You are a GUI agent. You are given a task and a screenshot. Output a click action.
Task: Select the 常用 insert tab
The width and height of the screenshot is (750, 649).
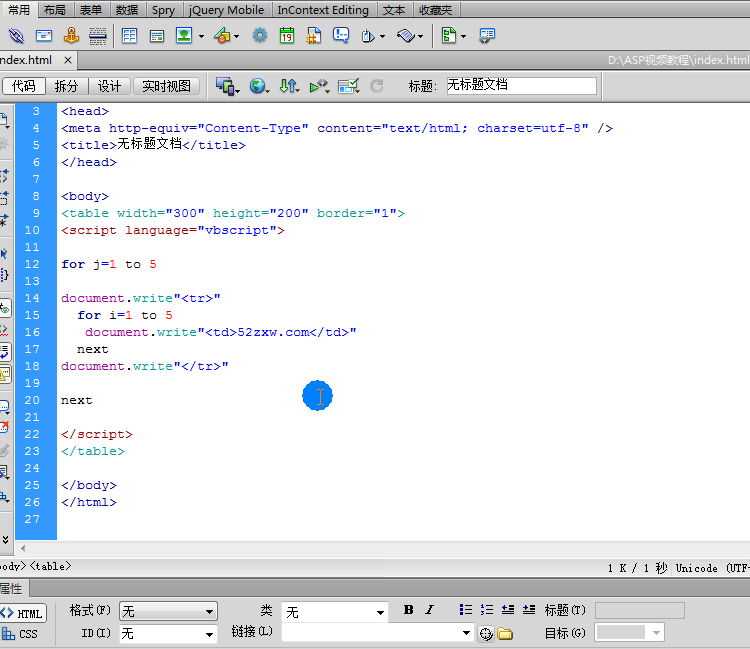[x=19, y=10]
